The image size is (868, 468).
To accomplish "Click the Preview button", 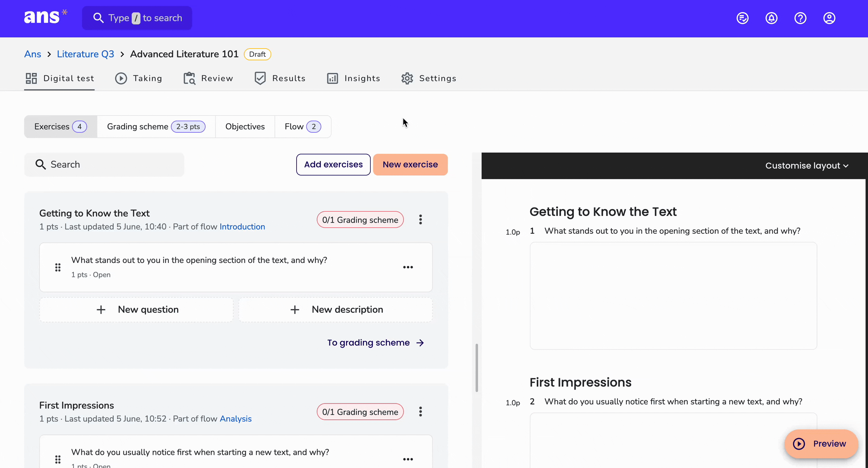I will [x=821, y=444].
